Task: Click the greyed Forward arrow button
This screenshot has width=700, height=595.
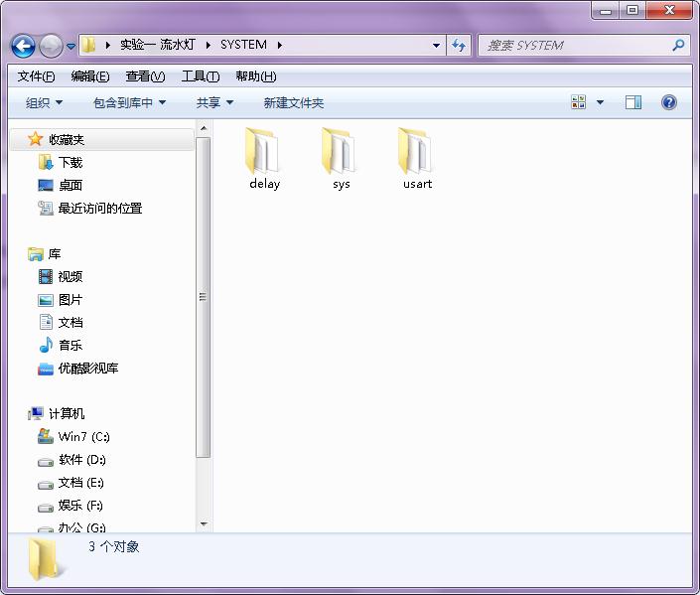Action: coord(51,46)
